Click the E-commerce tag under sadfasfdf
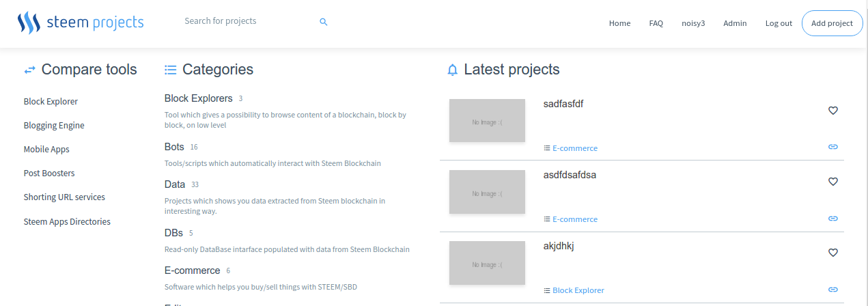Screen dimensions: 868x306 pos(575,148)
